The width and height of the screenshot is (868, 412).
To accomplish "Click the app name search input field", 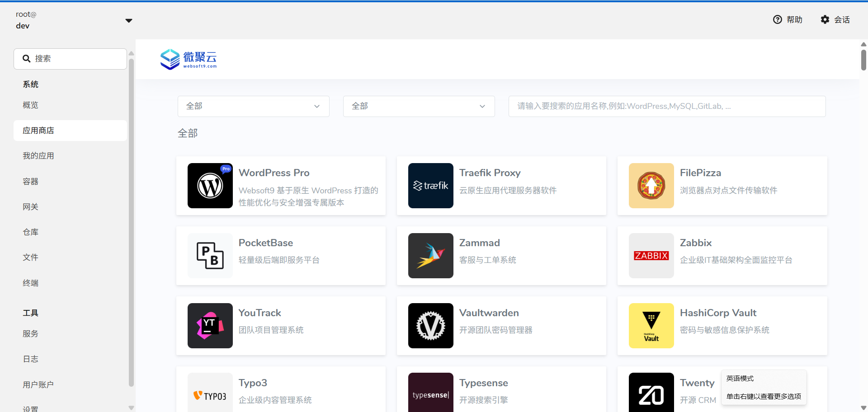I will 667,106.
